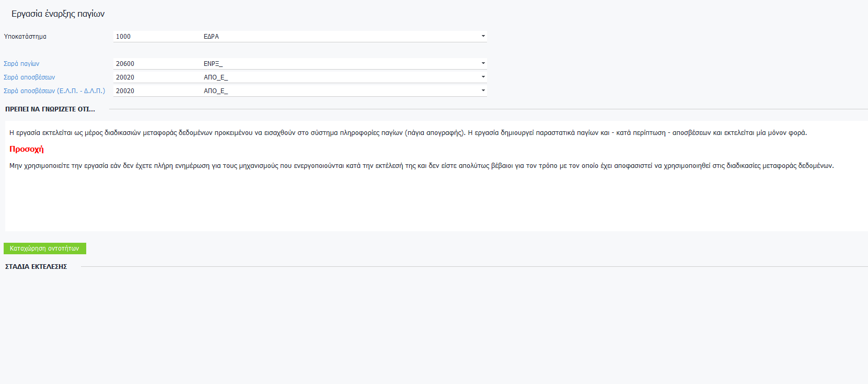Click the Υποκατάστημα code field showing 1000
This screenshot has width=868, height=384.
pos(157,37)
